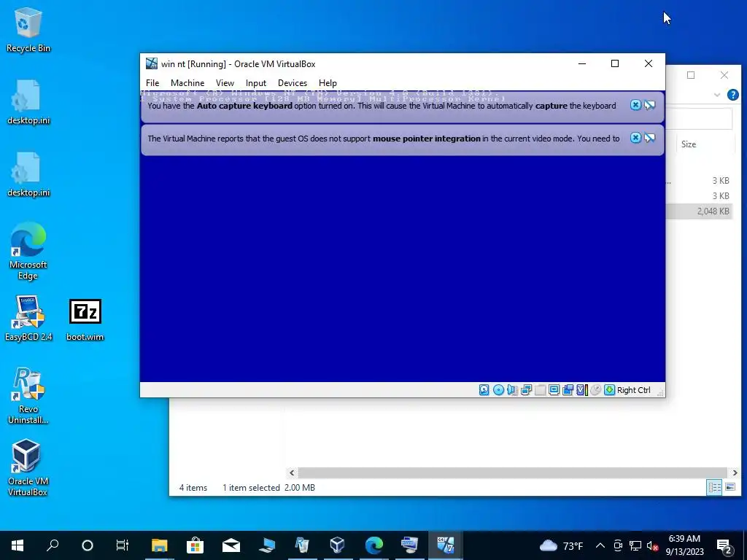The image size is (747, 560).
Task: Open Task View on taskbar
Action: (x=123, y=545)
